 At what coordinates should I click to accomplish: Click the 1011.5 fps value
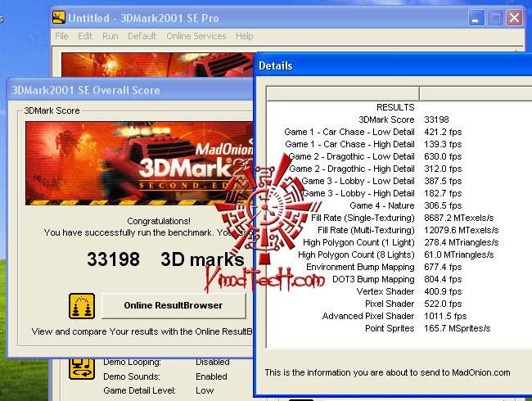445,316
